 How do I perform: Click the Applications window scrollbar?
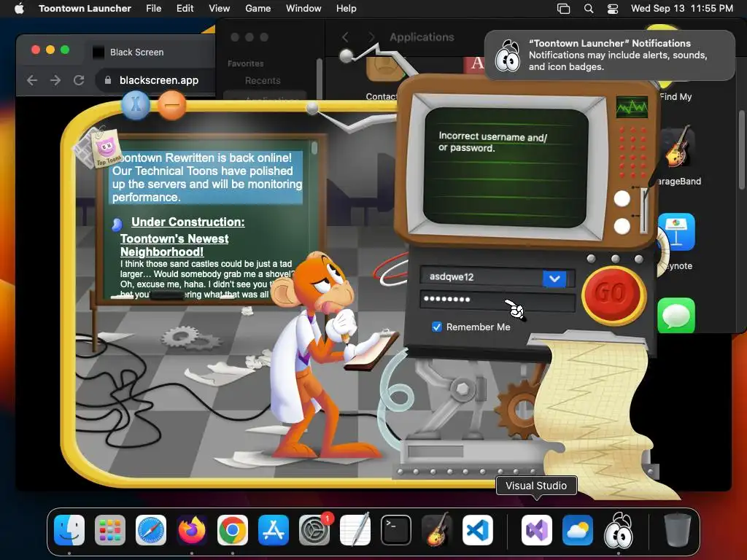(x=741, y=149)
